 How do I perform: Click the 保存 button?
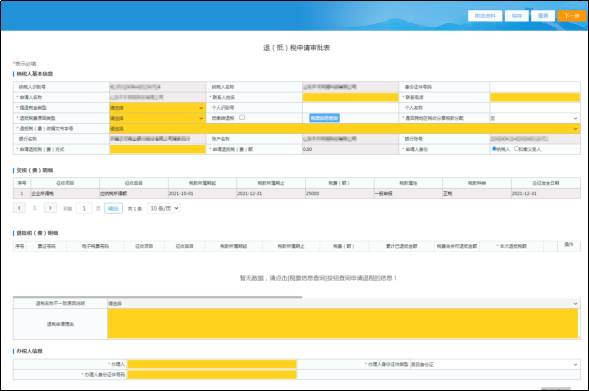click(x=517, y=16)
